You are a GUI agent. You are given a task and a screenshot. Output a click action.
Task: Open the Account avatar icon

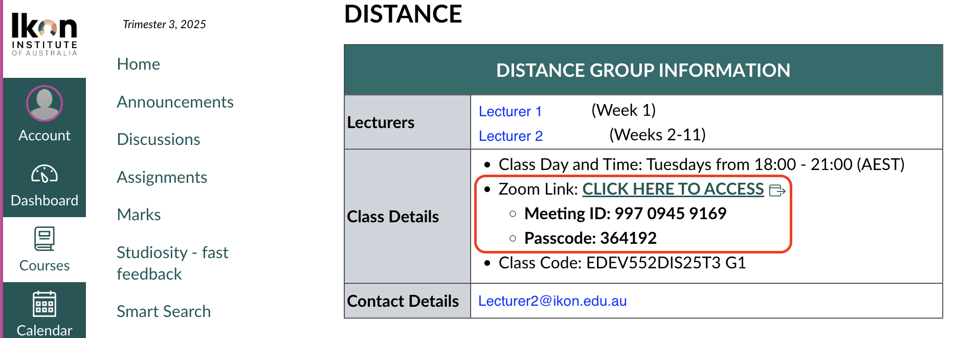click(44, 103)
